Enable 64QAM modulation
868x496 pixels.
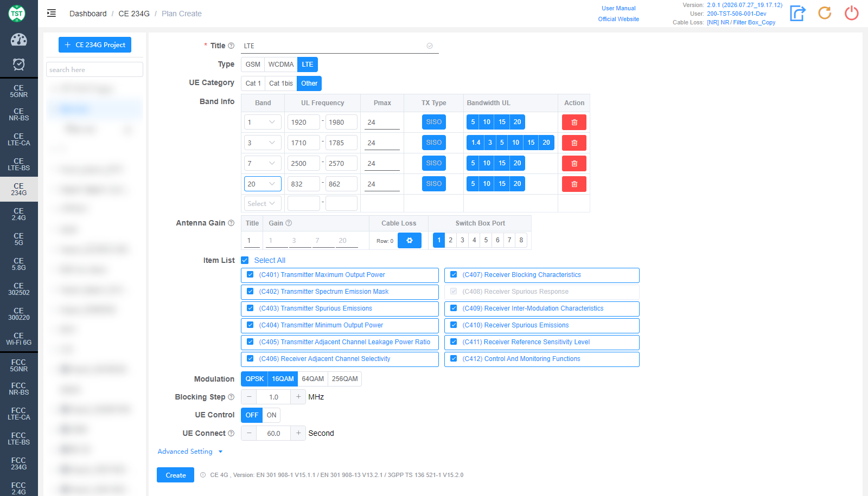tap(313, 379)
